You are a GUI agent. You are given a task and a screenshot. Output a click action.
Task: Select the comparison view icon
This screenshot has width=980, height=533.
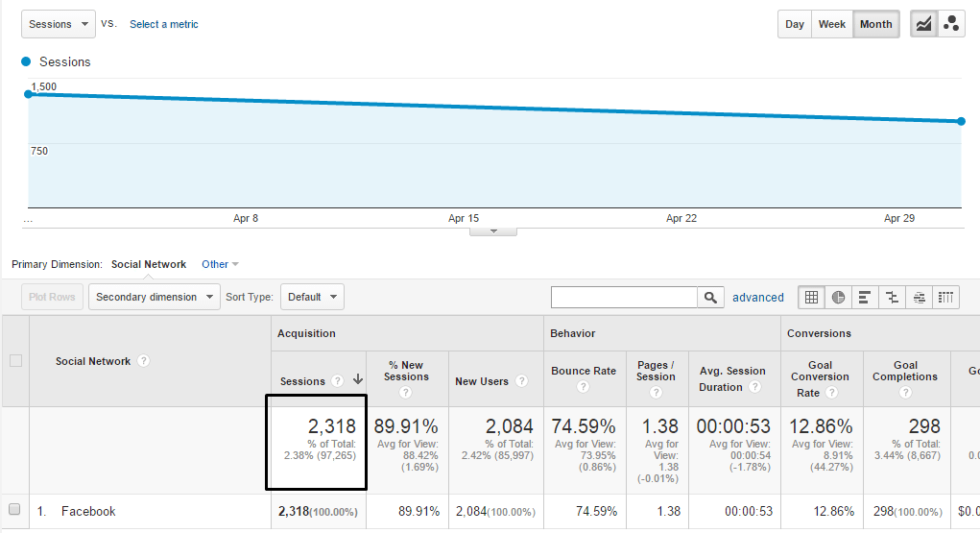pyautogui.click(x=892, y=297)
